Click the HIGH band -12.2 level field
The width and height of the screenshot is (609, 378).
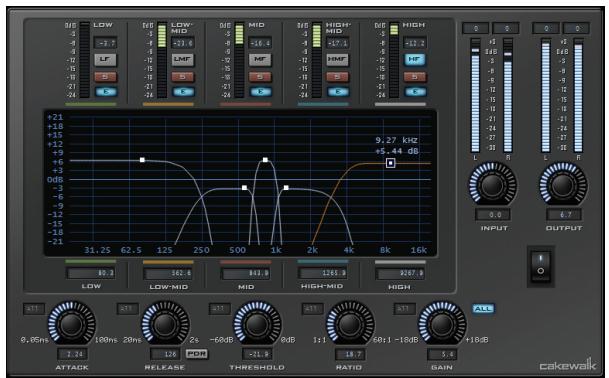pyautogui.click(x=415, y=43)
